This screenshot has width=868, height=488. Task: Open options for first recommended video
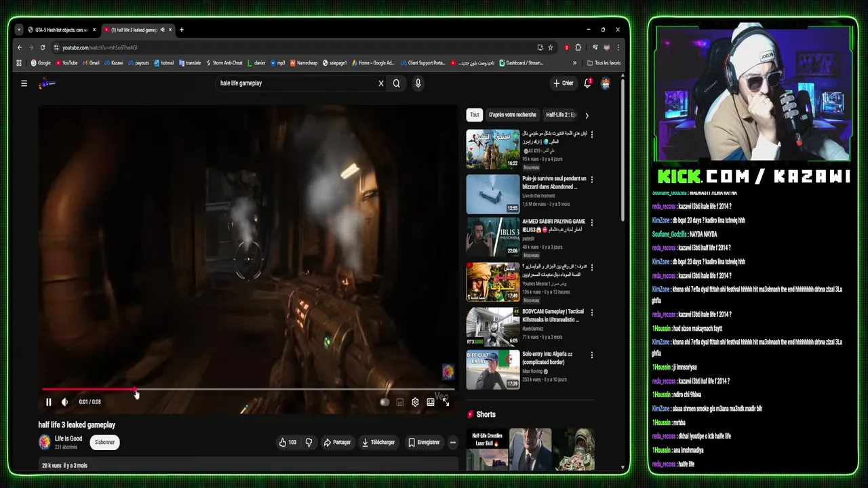tap(592, 135)
